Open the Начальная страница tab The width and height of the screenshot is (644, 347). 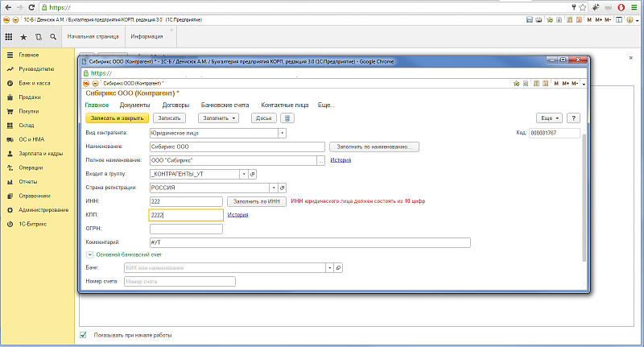pos(93,36)
